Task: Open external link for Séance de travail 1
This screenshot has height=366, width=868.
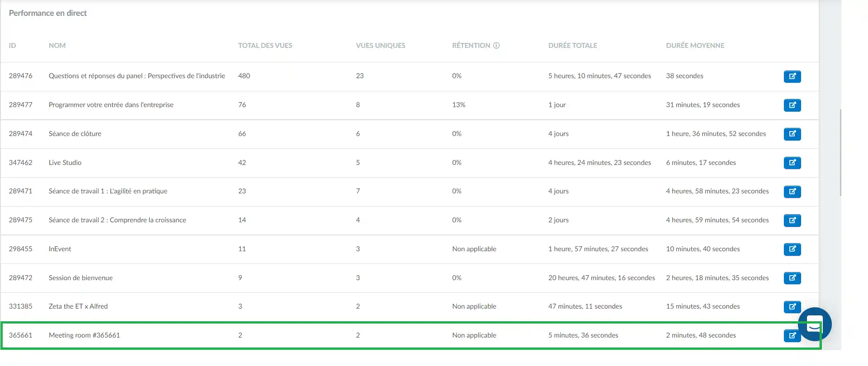Action: [x=792, y=192]
